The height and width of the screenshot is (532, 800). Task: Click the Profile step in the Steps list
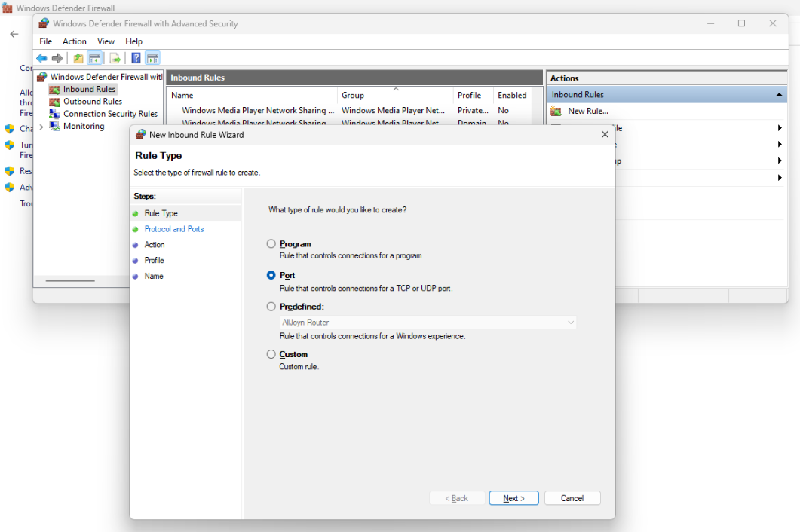point(154,260)
